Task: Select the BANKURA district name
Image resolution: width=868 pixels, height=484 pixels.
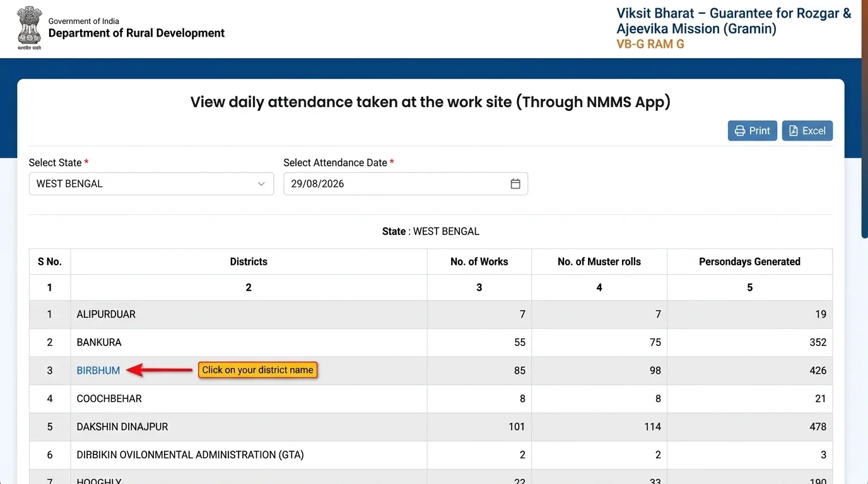Action: point(99,342)
